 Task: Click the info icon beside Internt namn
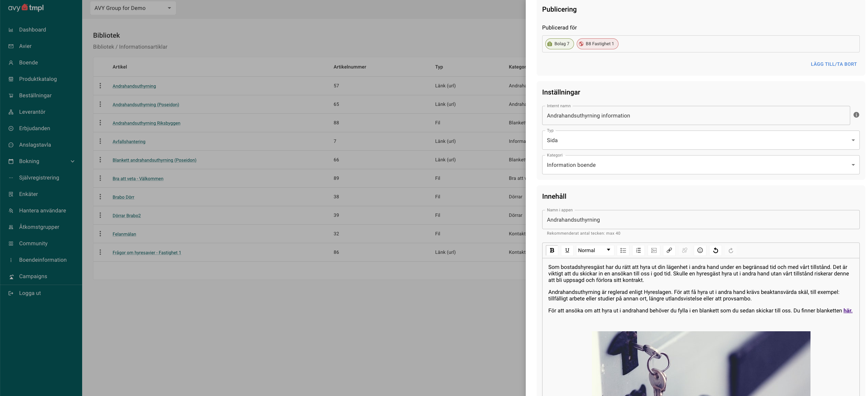pyautogui.click(x=856, y=115)
